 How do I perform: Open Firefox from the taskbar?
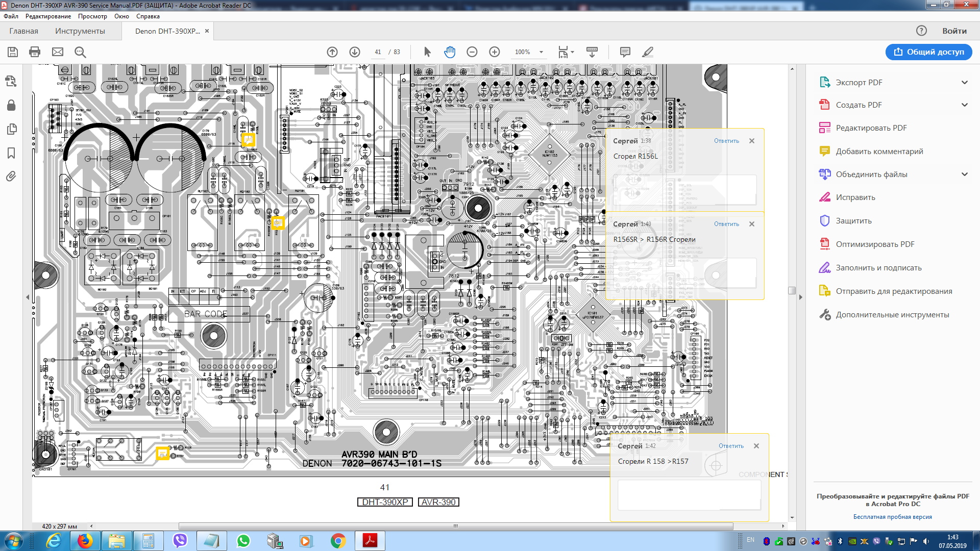[x=85, y=541]
